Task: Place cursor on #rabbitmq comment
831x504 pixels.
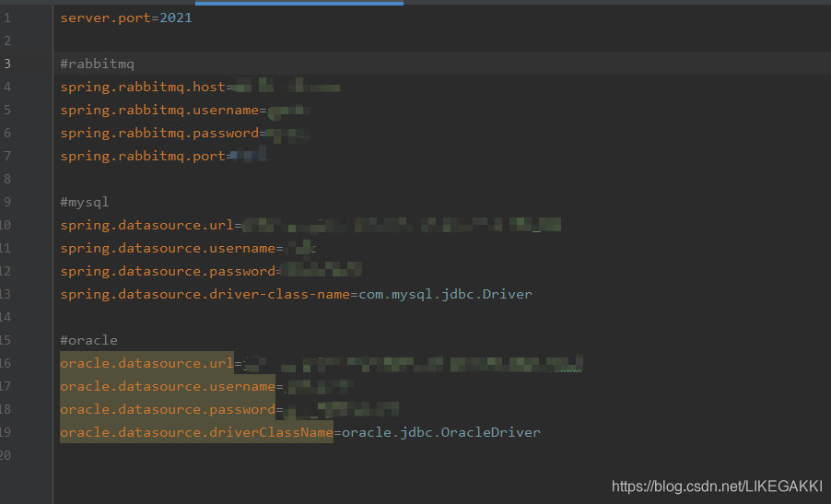Action: pyautogui.click(x=97, y=64)
